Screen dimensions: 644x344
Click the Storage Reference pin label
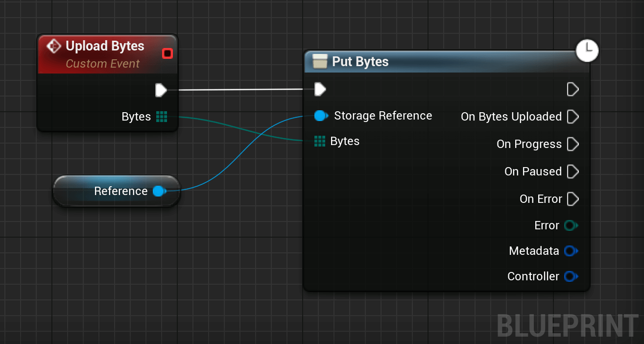[x=383, y=116]
